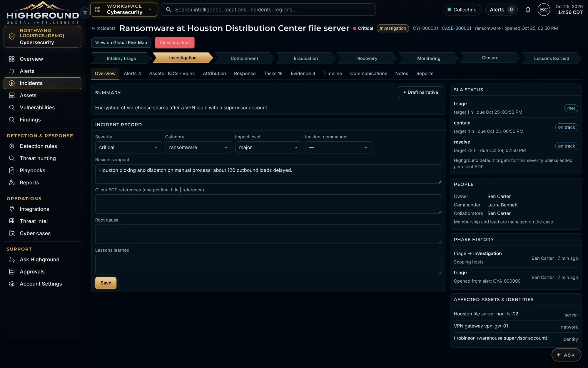
Task: Click the Approvals checklist icon
Action: [12, 271]
